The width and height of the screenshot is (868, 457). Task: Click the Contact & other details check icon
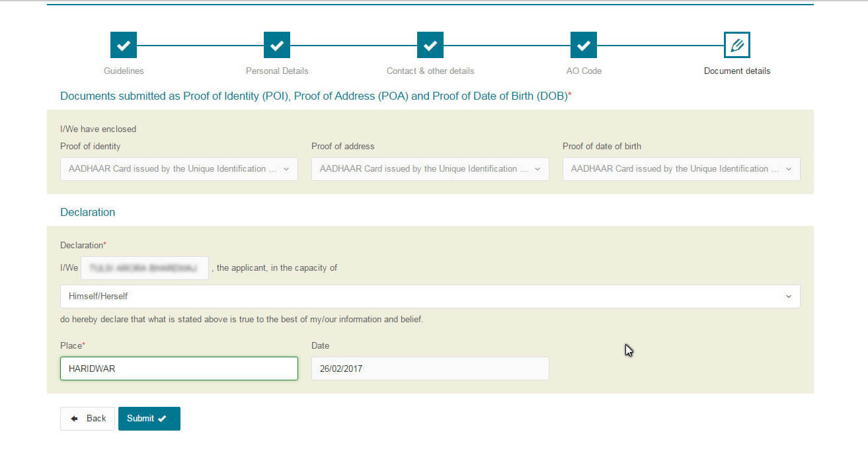tap(430, 44)
